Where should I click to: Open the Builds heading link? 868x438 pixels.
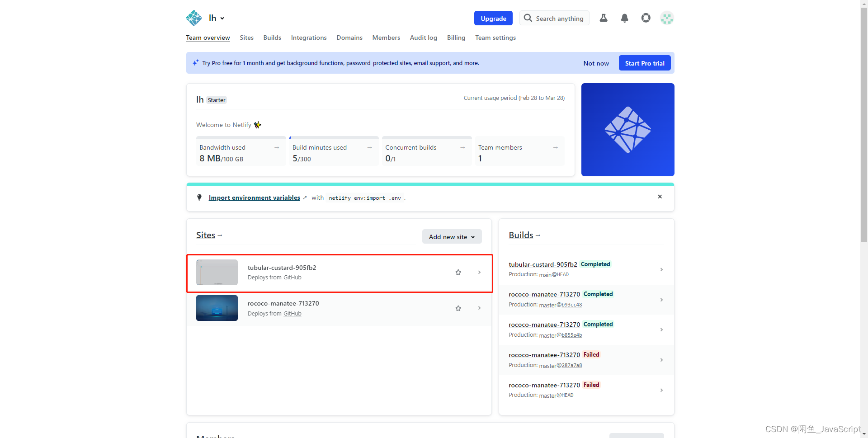click(x=521, y=235)
